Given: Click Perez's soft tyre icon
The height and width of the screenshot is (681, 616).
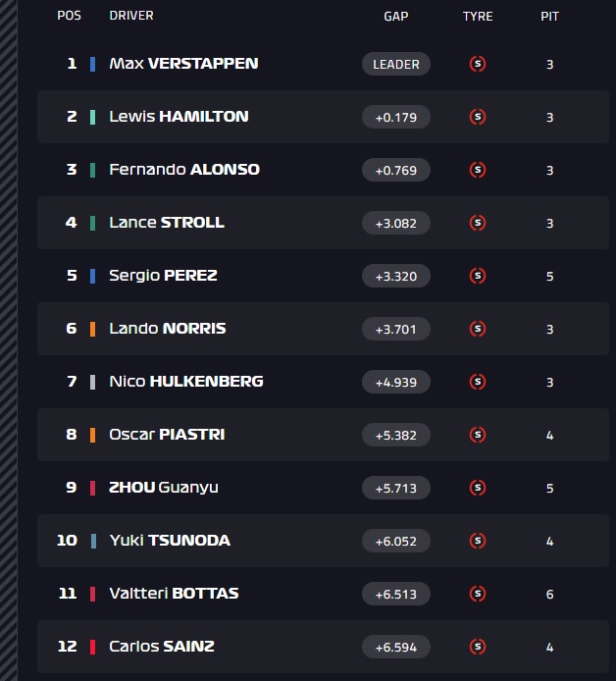Looking at the screenshot, I should (478, 276).
